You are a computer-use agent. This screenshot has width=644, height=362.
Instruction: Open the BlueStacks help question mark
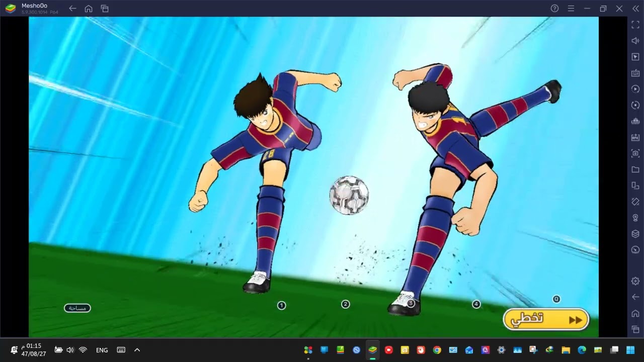[554, 9]
